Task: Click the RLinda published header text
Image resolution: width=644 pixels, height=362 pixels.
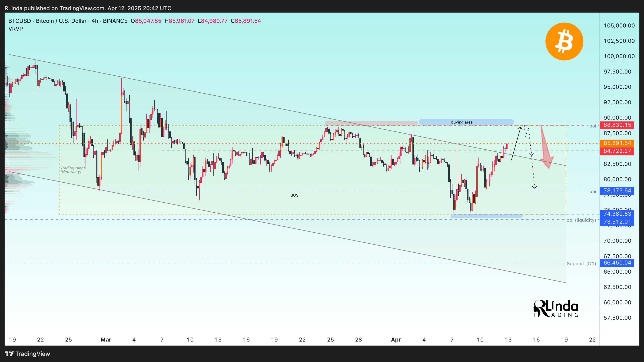Action: point(88,8)
